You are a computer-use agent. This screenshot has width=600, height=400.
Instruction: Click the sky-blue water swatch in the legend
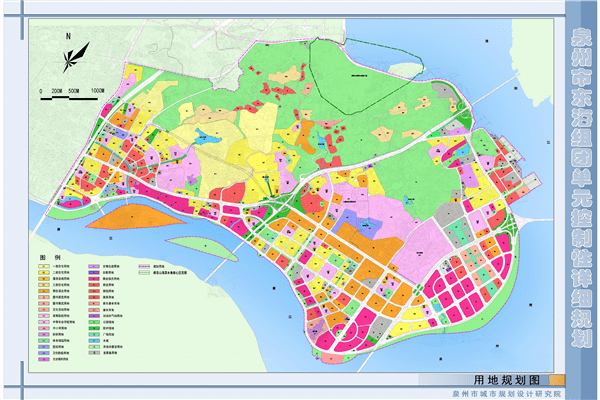[x=94, y=341]
